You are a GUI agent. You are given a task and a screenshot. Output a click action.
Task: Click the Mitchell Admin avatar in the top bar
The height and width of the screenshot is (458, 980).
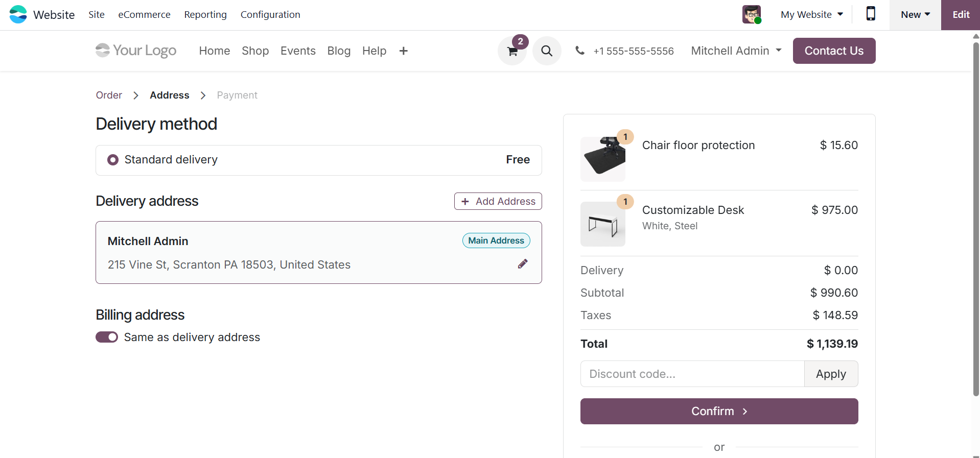[751, 14]
